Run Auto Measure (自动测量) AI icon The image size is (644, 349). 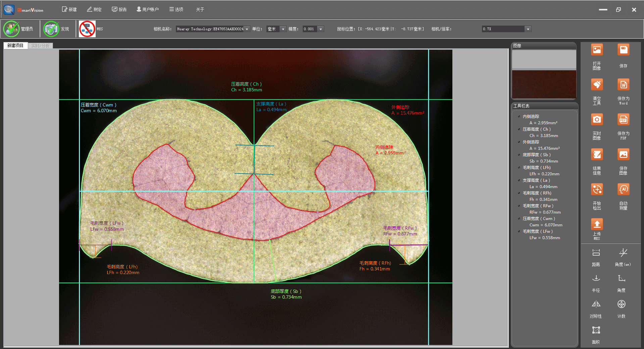623,190
